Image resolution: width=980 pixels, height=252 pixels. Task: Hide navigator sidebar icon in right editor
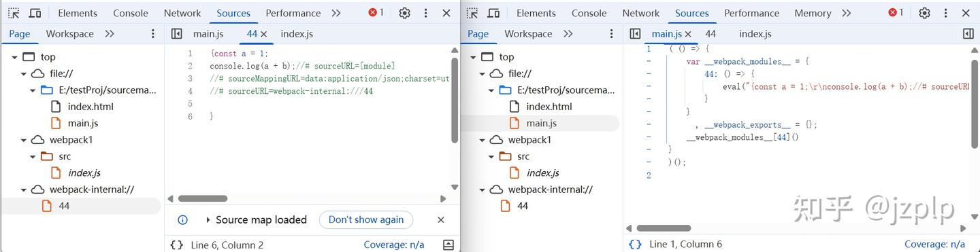tap(635, 33)
